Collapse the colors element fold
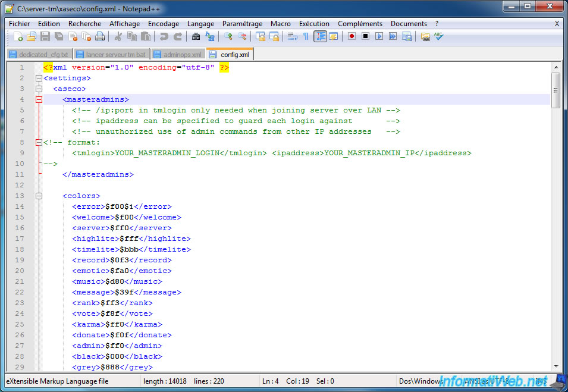This screenshot has width=568, height=392. pos(38,195)
